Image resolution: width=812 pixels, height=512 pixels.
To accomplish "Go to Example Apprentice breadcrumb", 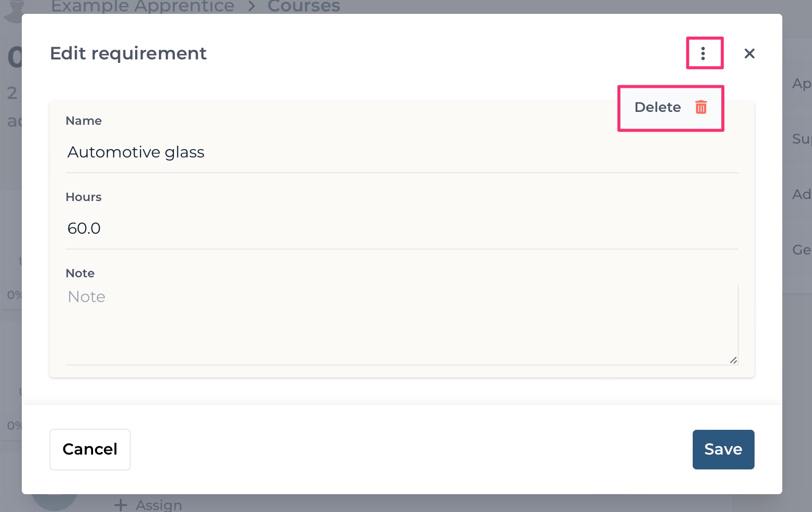I will tap(143, 6).
